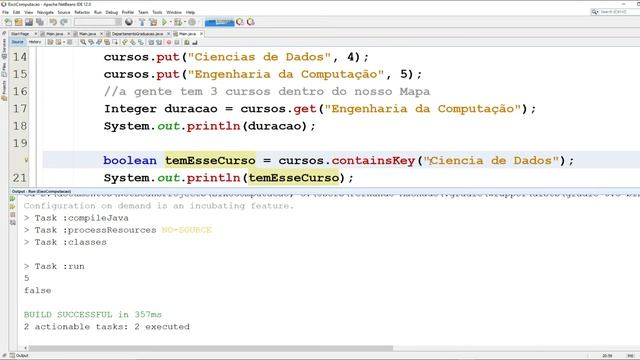Click the last icon in the main toolbar
Screen dimensions: 640x360
click(x=251, y=22)
